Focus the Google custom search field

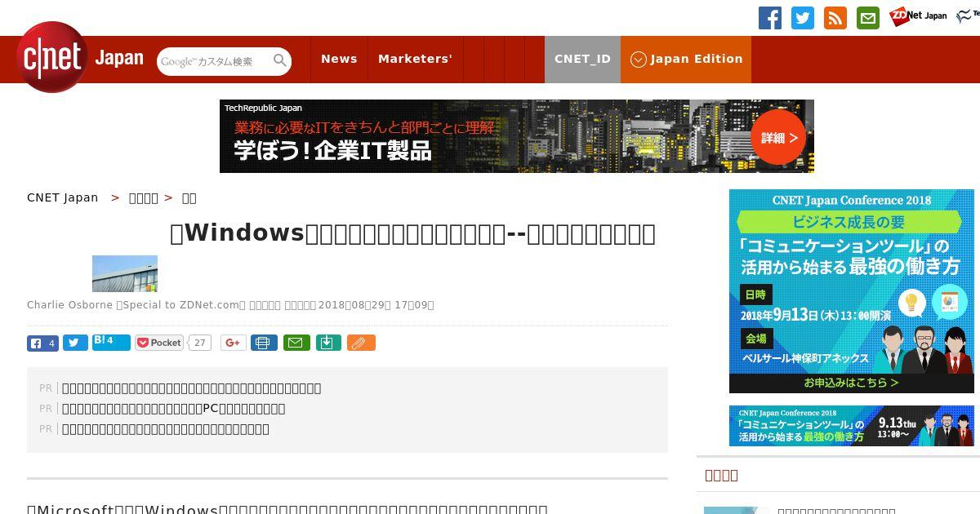point(214,61)
